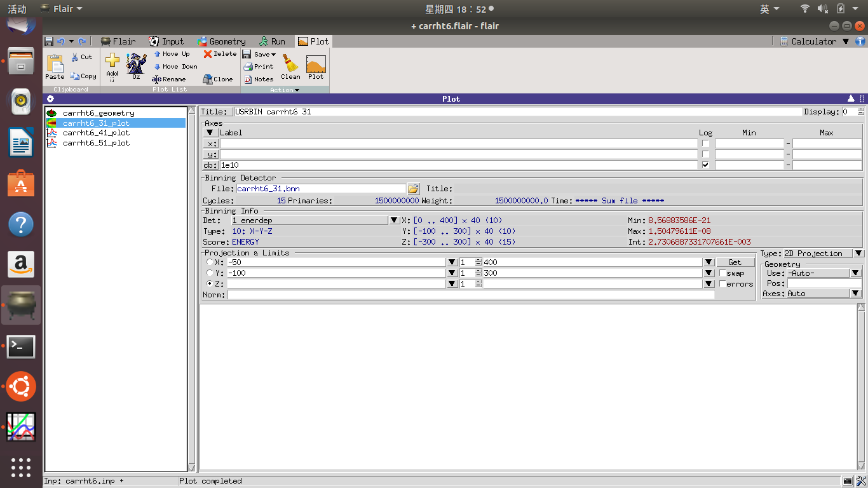Image resolution: width=868 pixels, height=488 pixels.
Task: Open settings tools icon in status bar
Action: [x=861, y=481]
